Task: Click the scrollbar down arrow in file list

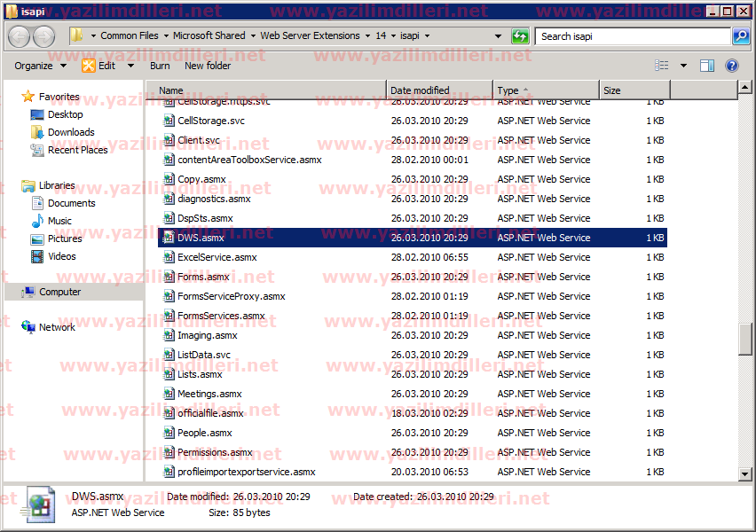Action: [x=745, y=474]
